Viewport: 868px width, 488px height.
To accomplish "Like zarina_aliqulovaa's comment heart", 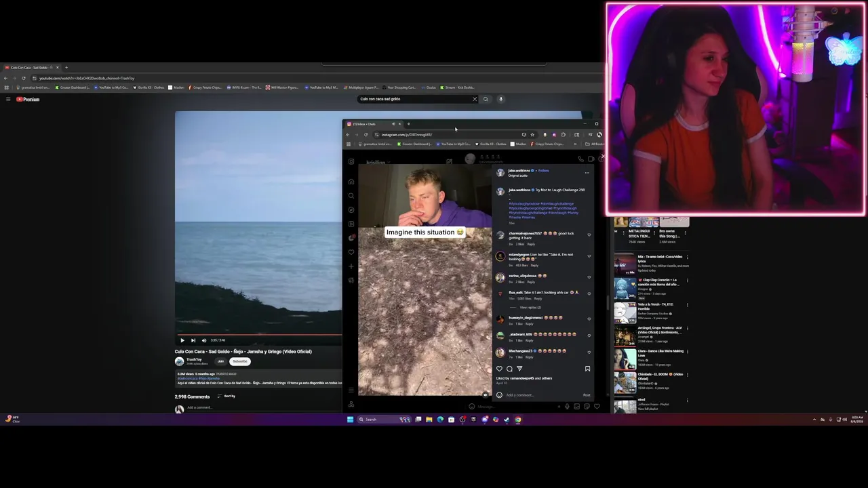I will [x=589, y=277].
